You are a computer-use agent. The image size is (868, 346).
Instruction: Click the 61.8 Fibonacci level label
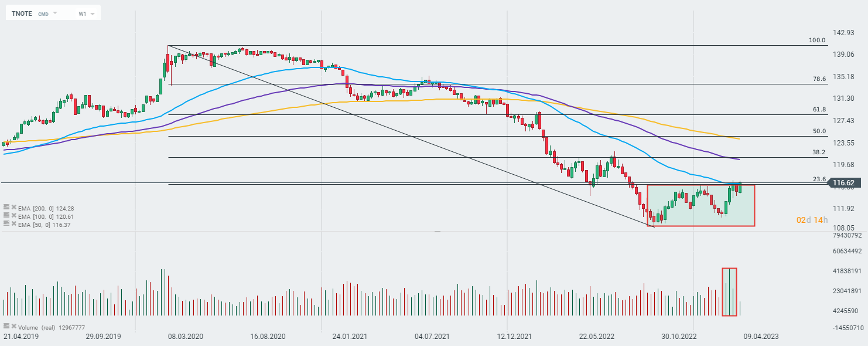tap(819, 110)
